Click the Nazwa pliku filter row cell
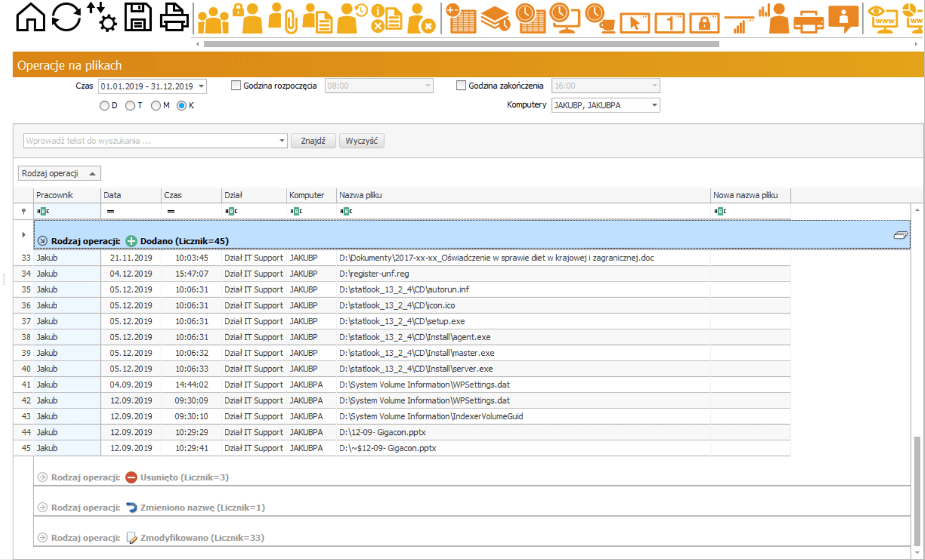Image resolution: width=925 pixels, height=560 pixels. click(524, 211)
